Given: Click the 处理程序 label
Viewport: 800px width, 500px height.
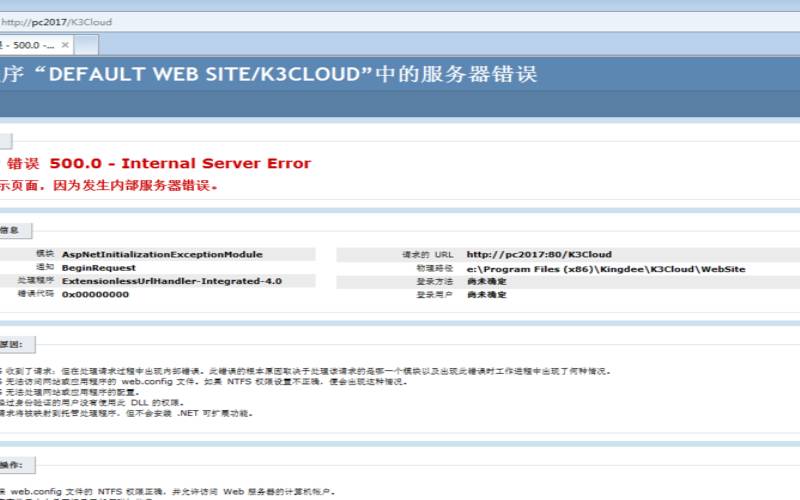Looking at the screenshot, I should click(36, 281).
